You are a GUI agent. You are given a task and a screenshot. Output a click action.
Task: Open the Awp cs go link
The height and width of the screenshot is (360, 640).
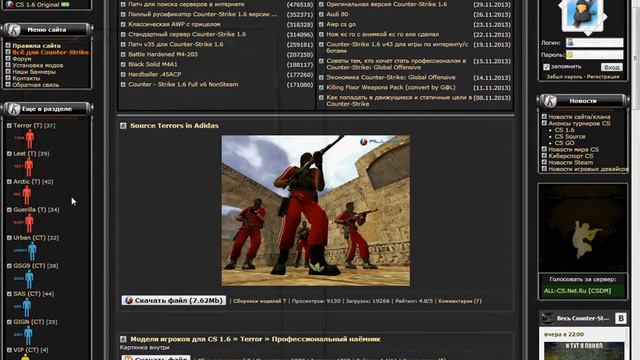point(341,24)
